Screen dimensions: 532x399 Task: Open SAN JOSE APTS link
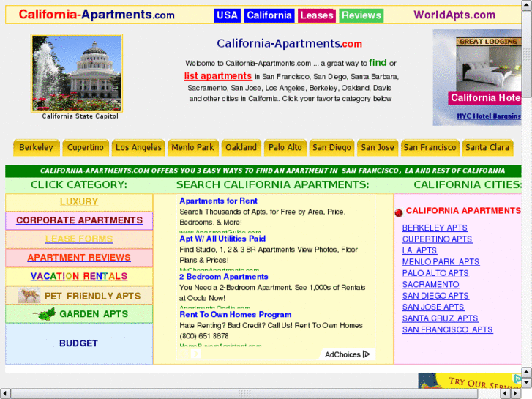point(433,307)
